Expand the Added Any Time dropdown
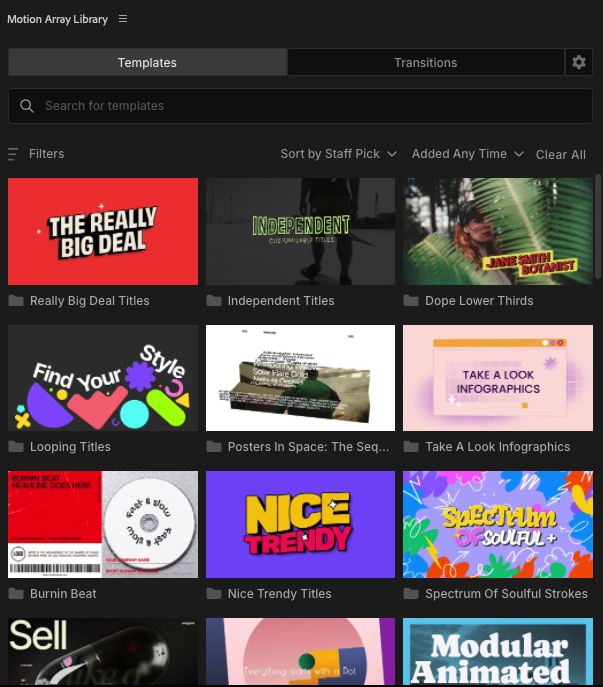Viewport: 603px width, 687px height. pyautogui.click(x=467, y=154)
